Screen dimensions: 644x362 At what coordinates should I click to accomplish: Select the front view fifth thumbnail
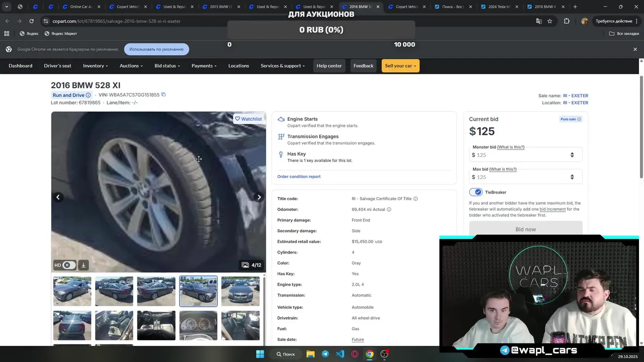240,291
